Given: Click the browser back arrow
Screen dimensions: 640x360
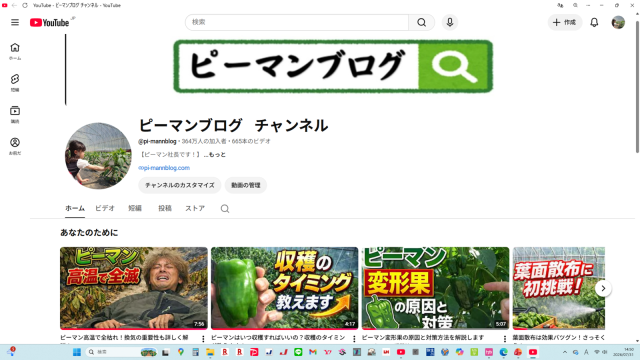Looking at the screenshot, I should [14, 5].
